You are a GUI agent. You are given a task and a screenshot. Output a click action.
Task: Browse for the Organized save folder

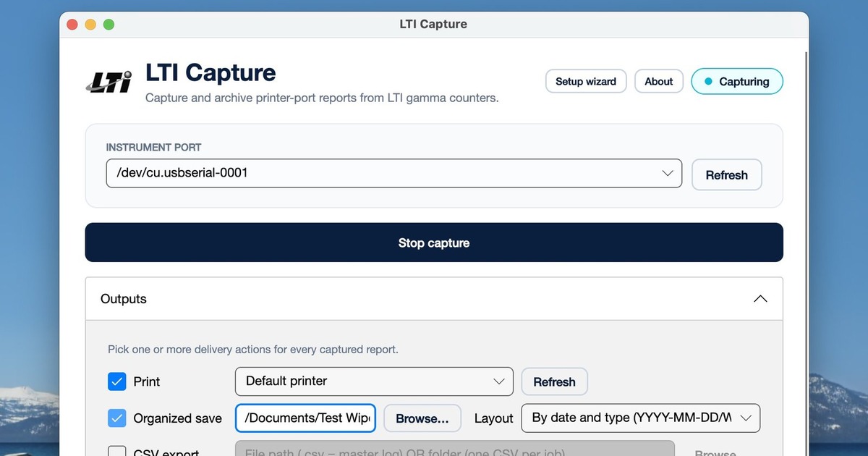tap(422, 418)
